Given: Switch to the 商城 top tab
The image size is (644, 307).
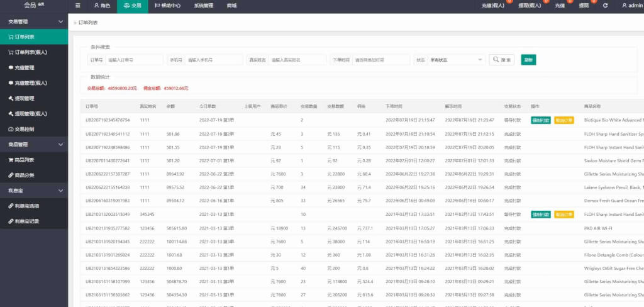Looking at the screenshot, I should tap(231, 6).
